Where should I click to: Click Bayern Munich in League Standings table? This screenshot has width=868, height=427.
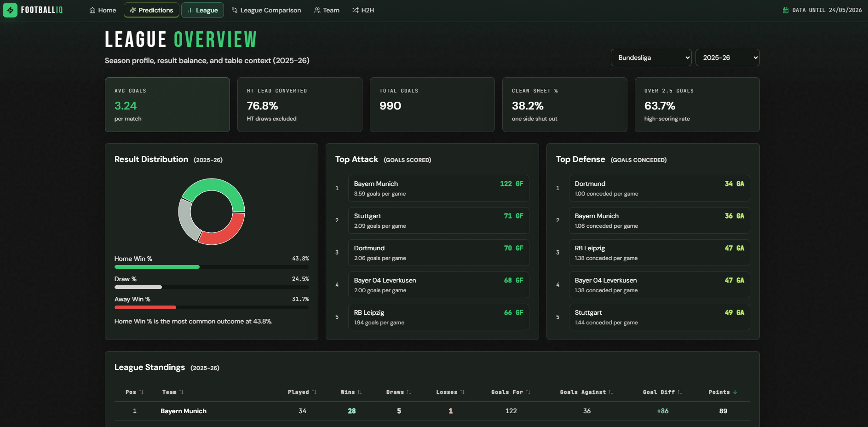coord(184,411)
